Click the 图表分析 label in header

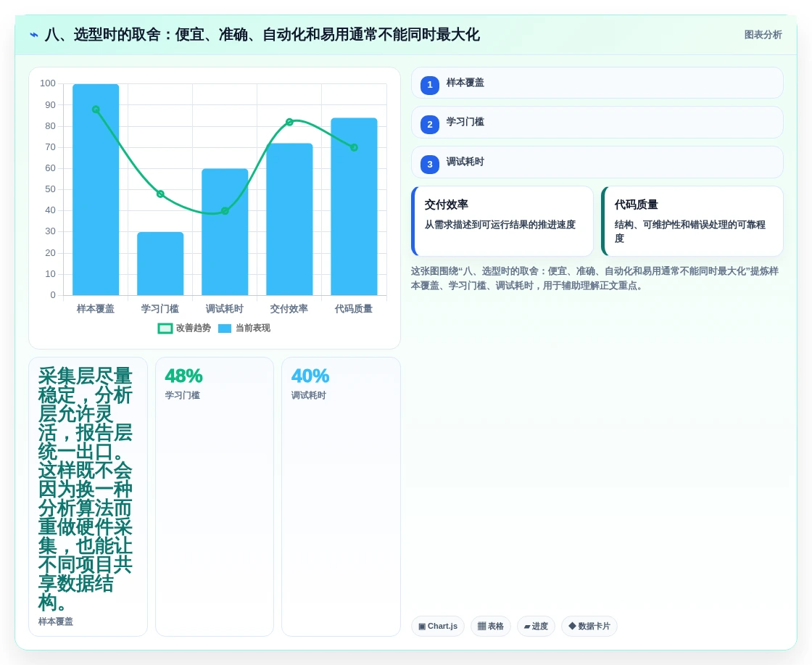[x=763, y=35]
